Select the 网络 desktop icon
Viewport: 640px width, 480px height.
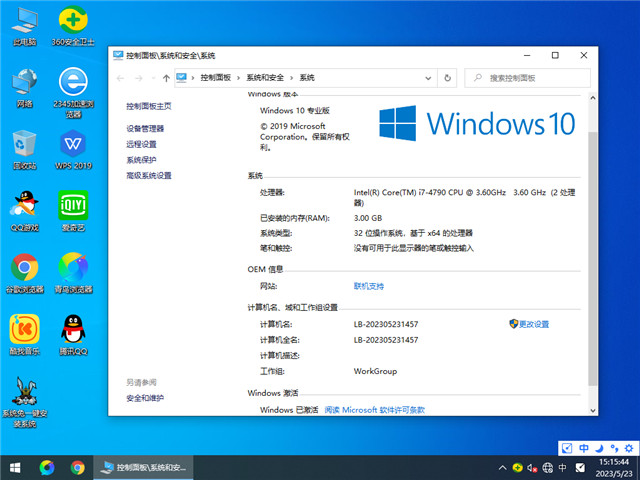tap(24, 88)
